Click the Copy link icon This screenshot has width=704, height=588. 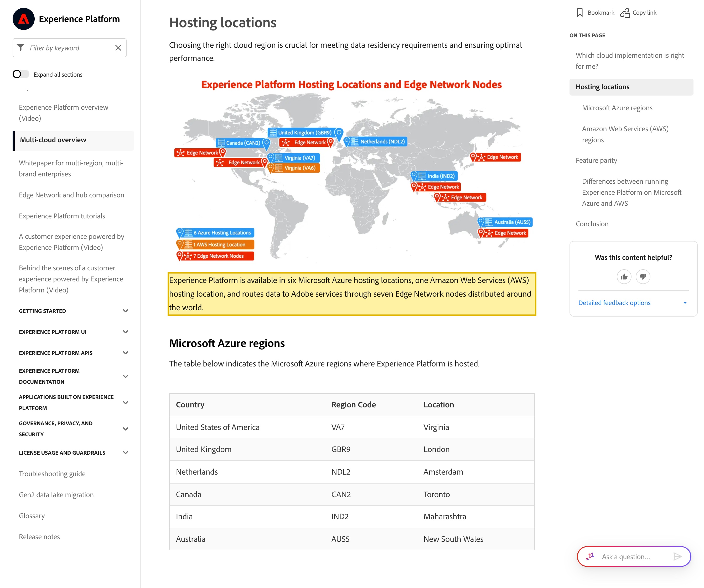[x=625, y=13]
